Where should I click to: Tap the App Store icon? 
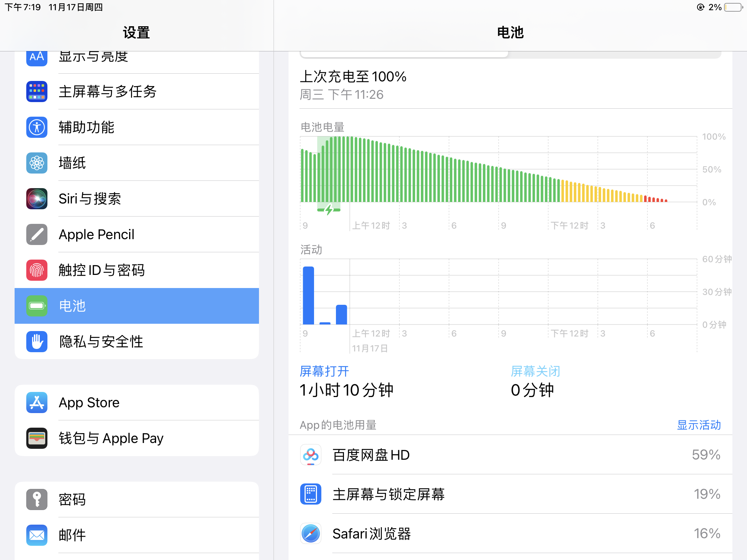37,402
